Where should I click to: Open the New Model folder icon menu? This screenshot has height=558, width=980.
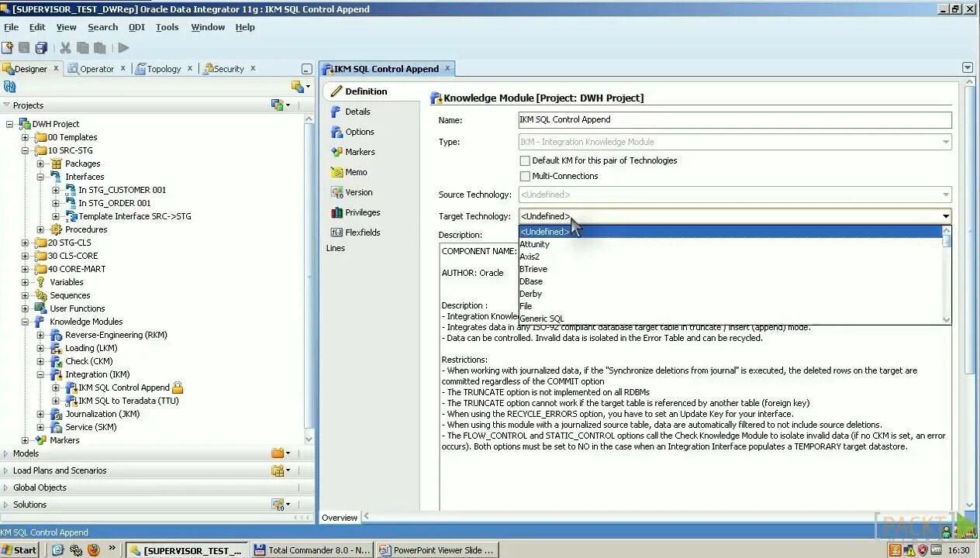[x=280, y=453]
